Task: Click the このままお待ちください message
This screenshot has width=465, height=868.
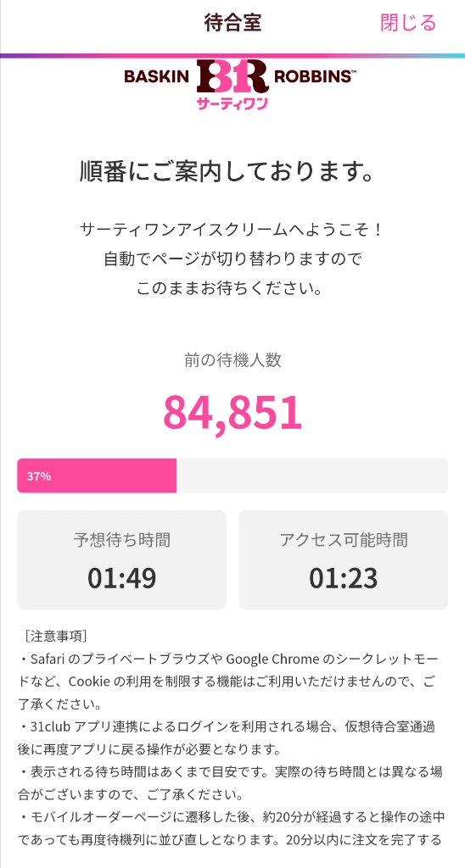Action: click(x=229, y=288)
